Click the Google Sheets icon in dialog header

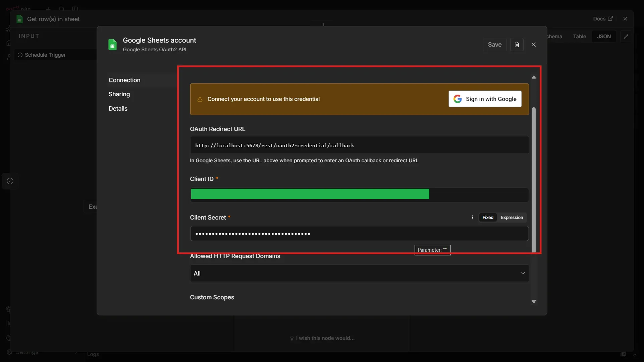pyautogui.click(x=113, y=45)
